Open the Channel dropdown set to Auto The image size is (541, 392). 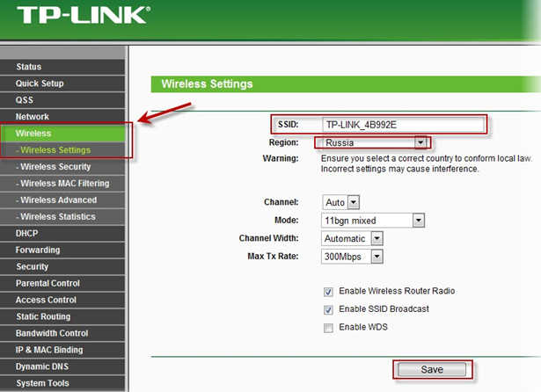[x=341, y=202]
